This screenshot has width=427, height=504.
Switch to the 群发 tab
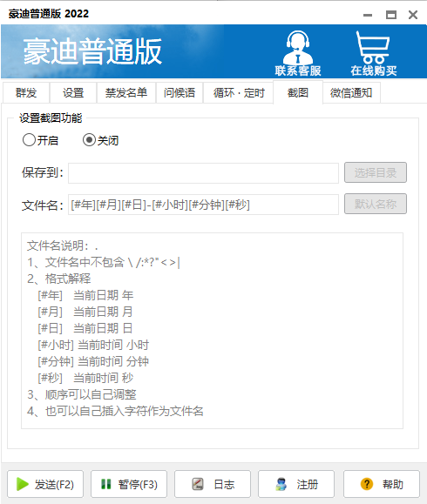(x=26, y=93)
